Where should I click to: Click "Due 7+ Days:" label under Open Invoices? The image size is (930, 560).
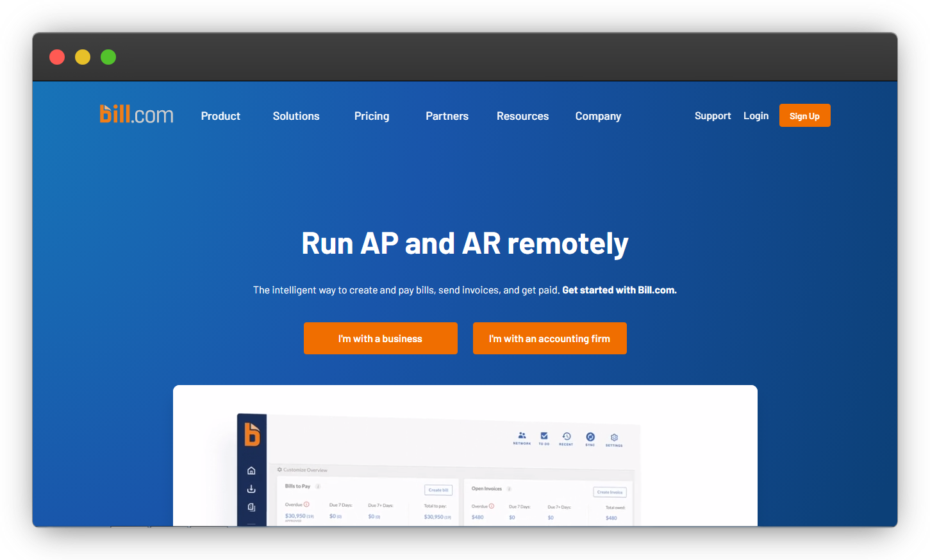[559, 507]
